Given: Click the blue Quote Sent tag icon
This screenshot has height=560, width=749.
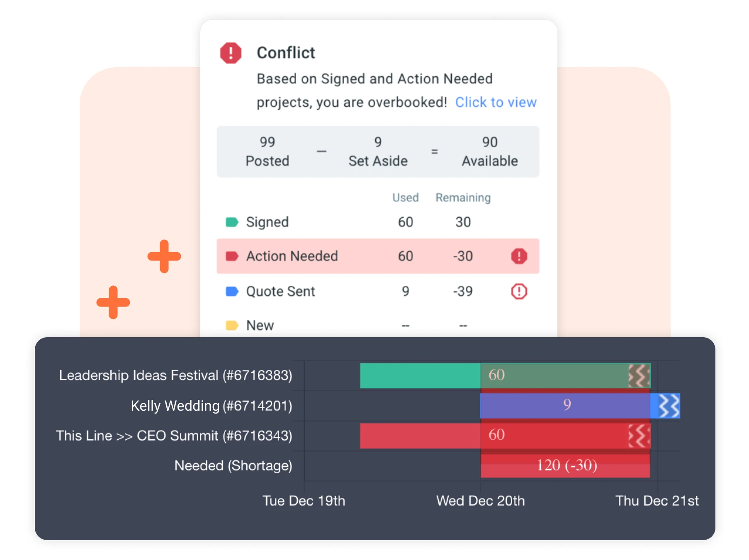Looking at the screenshot, I should pyautogui.click(x=232, y=292).
